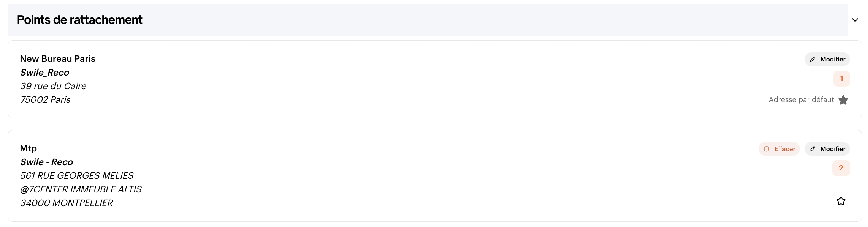Click pencil icon on the Mtp card
The height and width of the screenshot is (227, 868).
[813, 149]
